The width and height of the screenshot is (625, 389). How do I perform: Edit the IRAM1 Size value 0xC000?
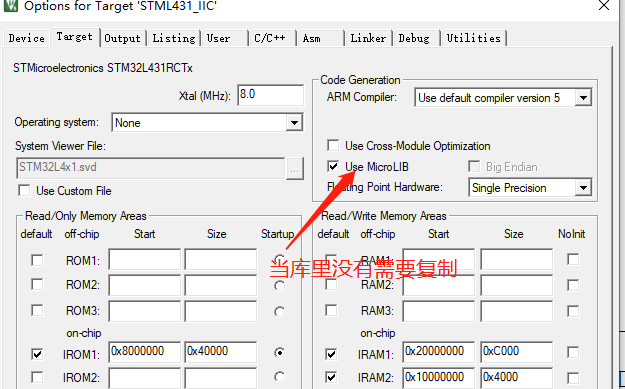pos(517,352)
